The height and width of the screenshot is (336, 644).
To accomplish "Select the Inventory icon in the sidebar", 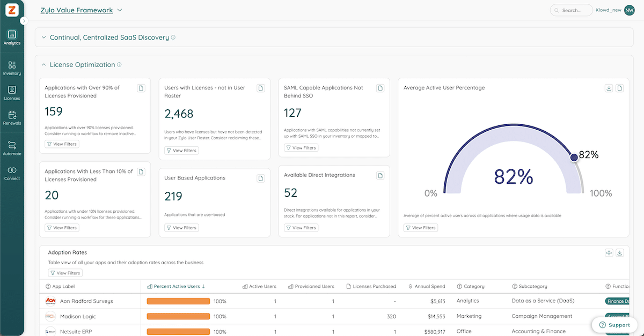I will pyautogui.click(x=12, y=65).
